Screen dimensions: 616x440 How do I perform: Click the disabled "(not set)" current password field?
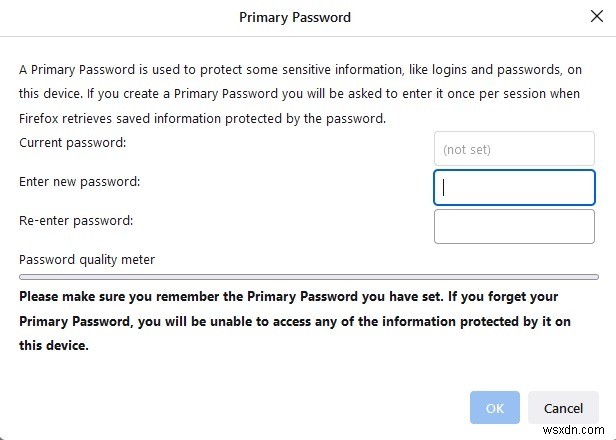tap(514, 149)
